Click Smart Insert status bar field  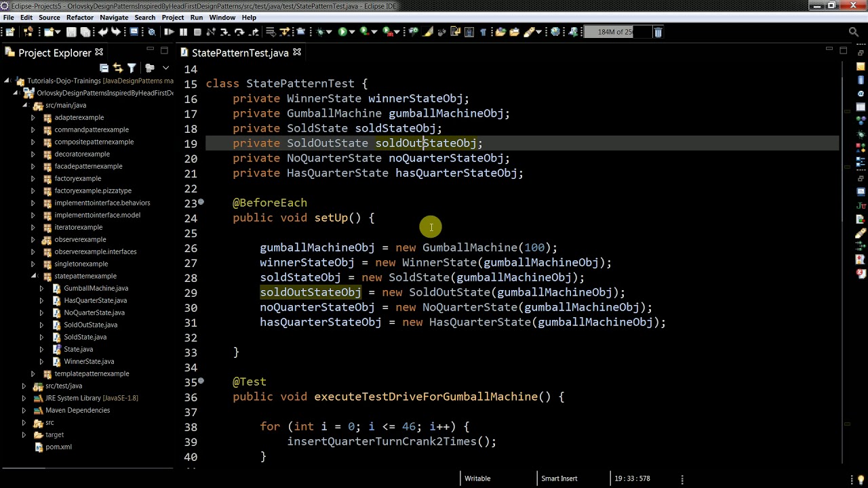(x=559, y=479)
